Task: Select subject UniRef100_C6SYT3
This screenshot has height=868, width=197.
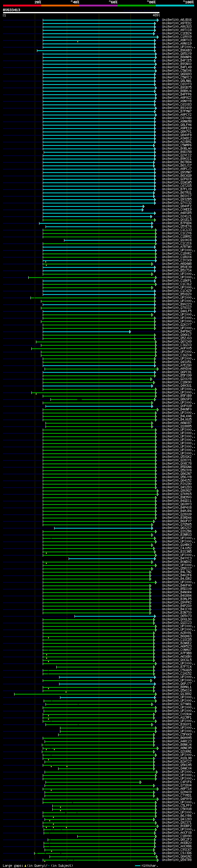Action: pos(176,84)
